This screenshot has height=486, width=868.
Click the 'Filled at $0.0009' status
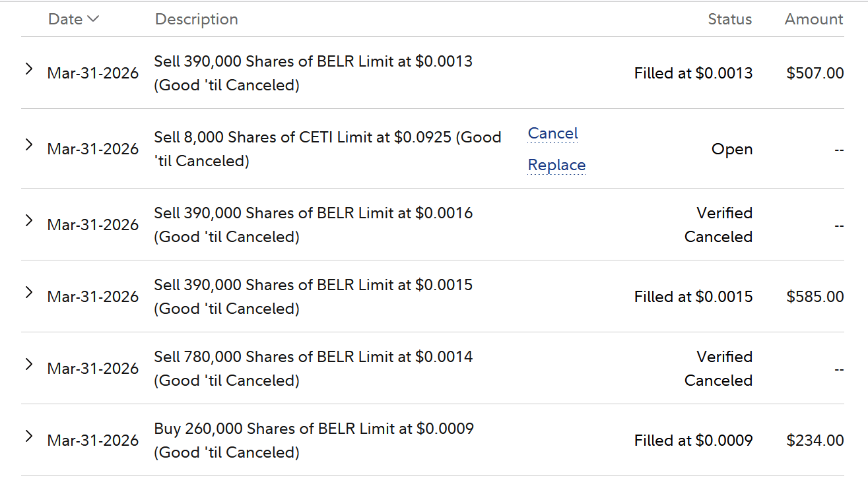(693, 440)
